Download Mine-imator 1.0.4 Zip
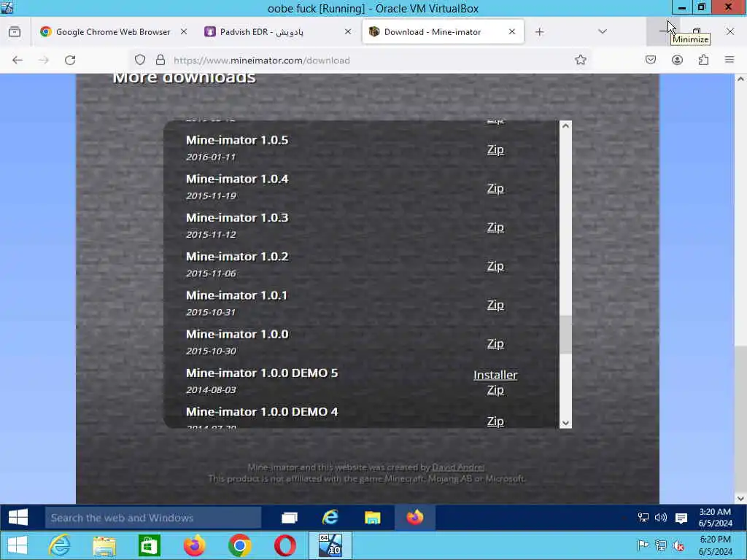Image resolution: width=747 pixels, height=560 pixels. [495, 189]
